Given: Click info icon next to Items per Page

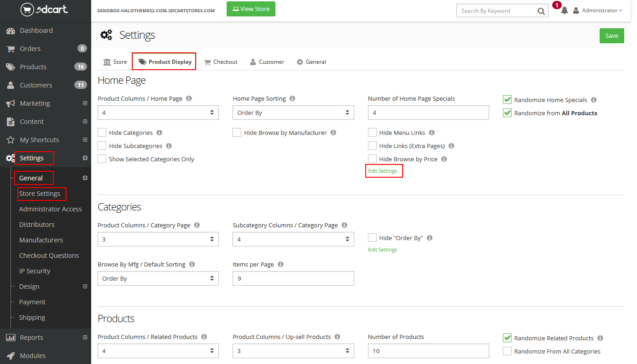Looking at the screenshot, I should tap(280, 264).
